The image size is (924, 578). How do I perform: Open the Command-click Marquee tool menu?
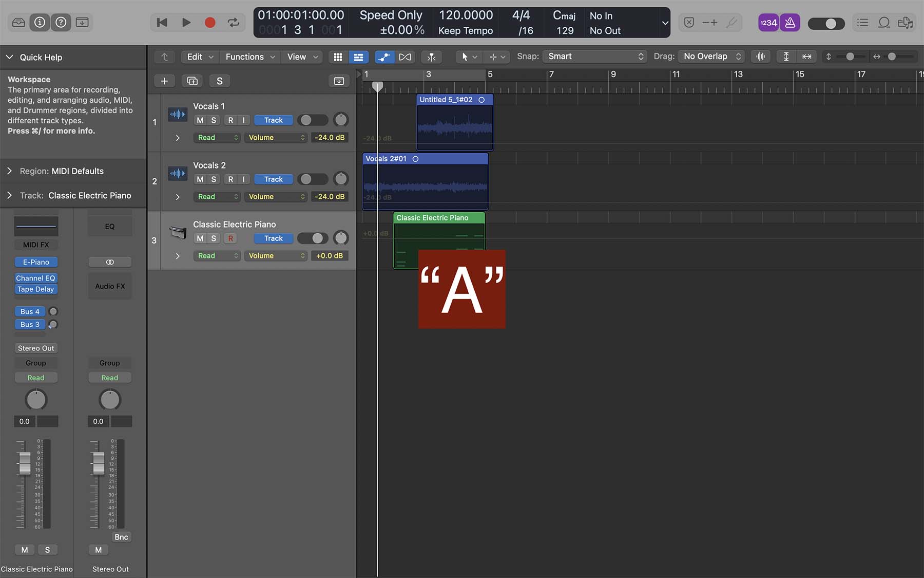coord(497,57)
